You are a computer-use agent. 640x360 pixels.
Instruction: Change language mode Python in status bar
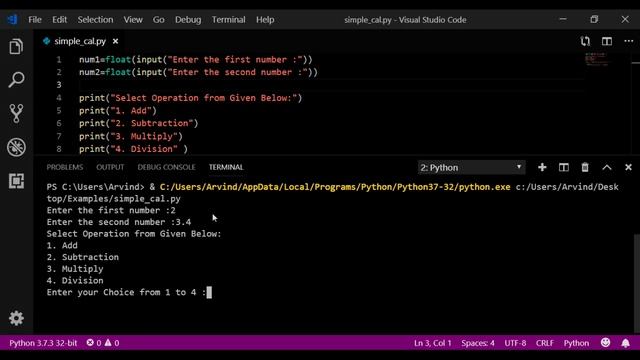tap(576, 343)
